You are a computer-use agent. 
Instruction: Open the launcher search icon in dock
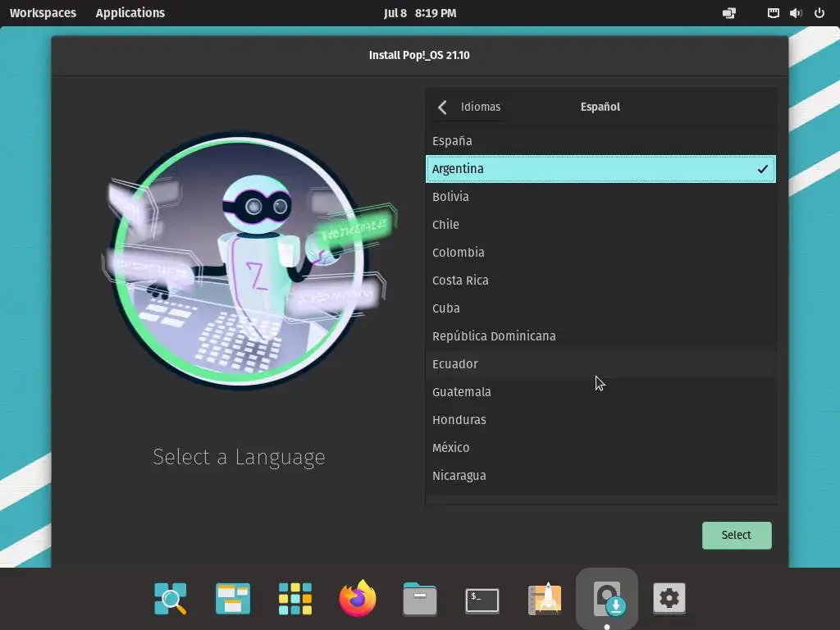[x=171, y=598]
